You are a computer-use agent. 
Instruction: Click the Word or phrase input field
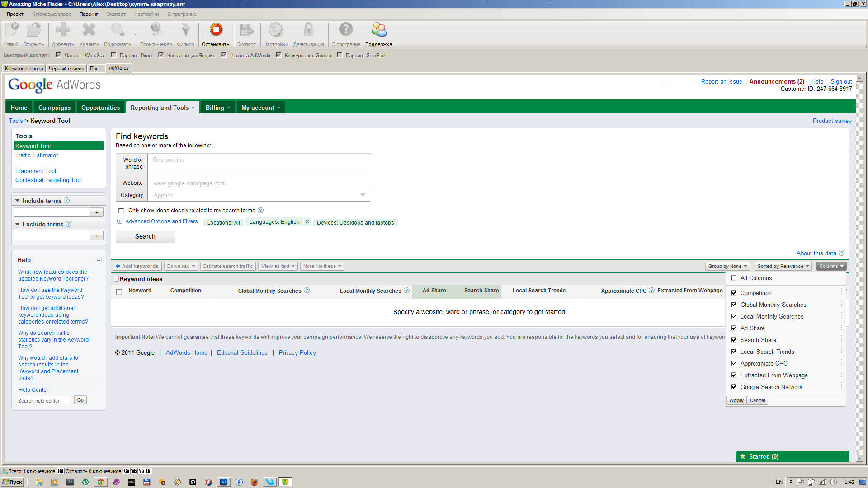click(x=259, y=165)
